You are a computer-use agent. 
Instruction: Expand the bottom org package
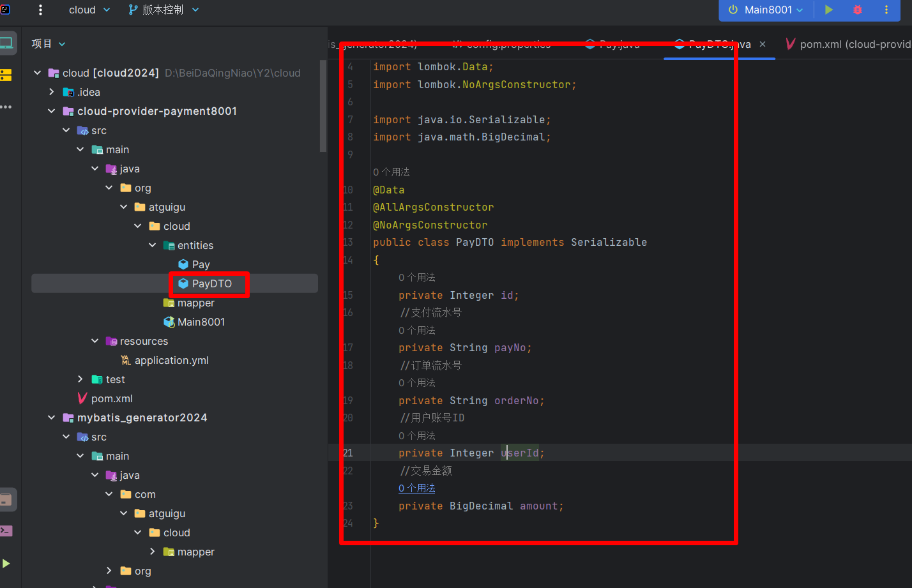(109, 571)
